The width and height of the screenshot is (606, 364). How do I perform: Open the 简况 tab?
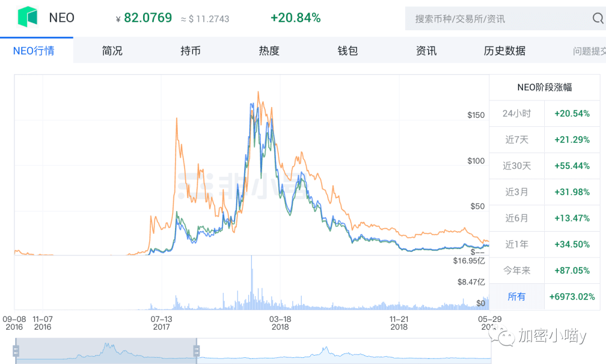(x=111, y=50)
